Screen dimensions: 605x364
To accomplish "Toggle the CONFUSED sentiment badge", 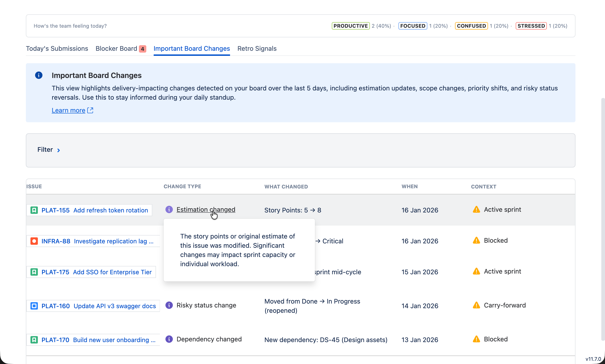I will pyautogui.click(x=471, y=26).
